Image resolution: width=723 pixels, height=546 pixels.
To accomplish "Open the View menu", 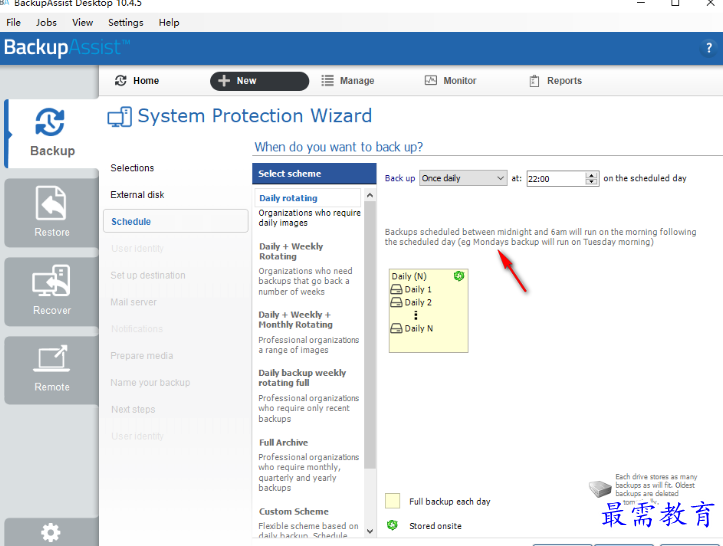I will pyautogui.click(x=82, y=23).
